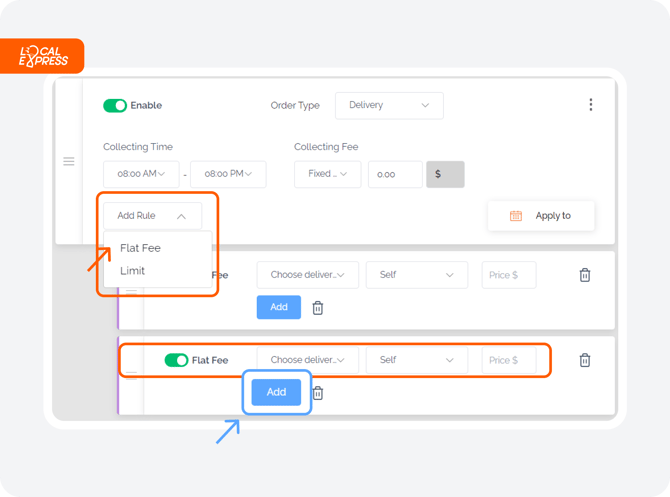Image resolution: width=670 pixels, height=497 pixels.
Task: Open the 08:00 PM end time dropdown
Action: pyautogui.click(x=228, y=174)
